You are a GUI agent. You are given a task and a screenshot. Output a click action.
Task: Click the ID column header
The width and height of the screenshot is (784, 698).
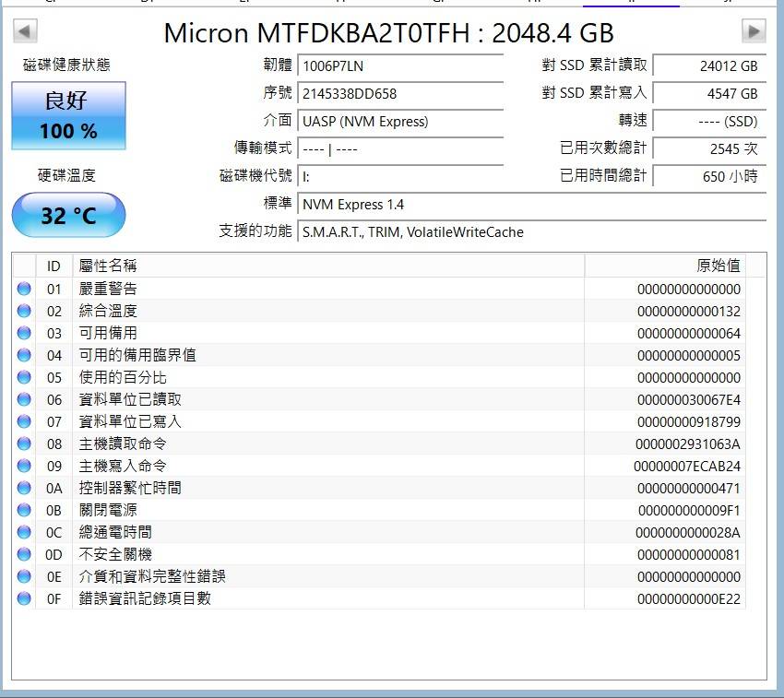[54, 266]
